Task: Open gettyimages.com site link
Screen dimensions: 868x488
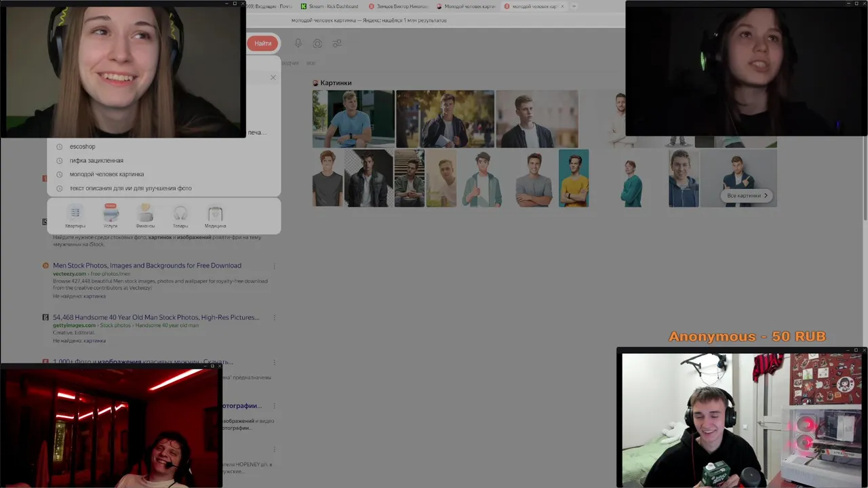Action: point(73,325)
